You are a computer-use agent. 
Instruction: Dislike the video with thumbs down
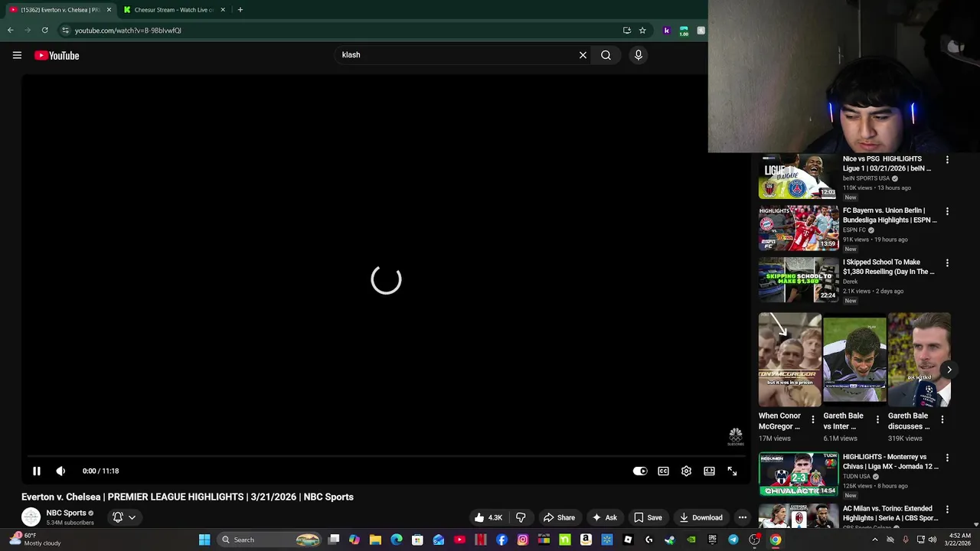[521, 517]
